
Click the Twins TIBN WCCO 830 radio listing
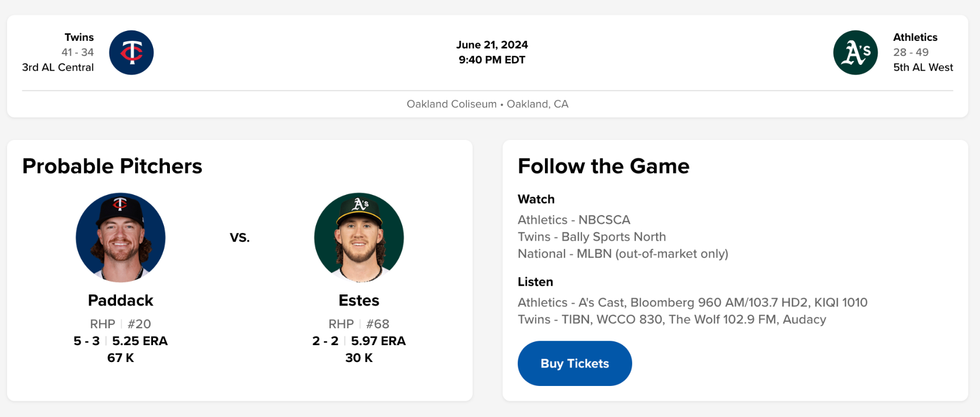tap(672, 320)
